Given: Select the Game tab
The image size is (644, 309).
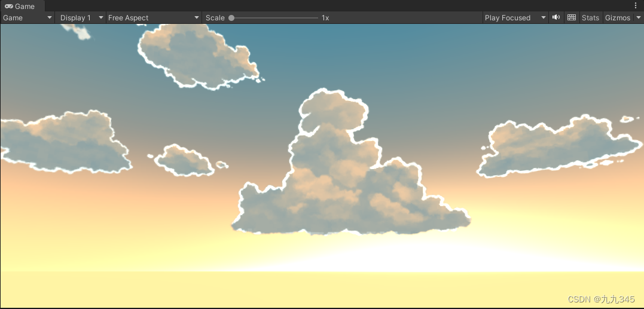Looking at the screenshot, I should (x=22, y=6).
